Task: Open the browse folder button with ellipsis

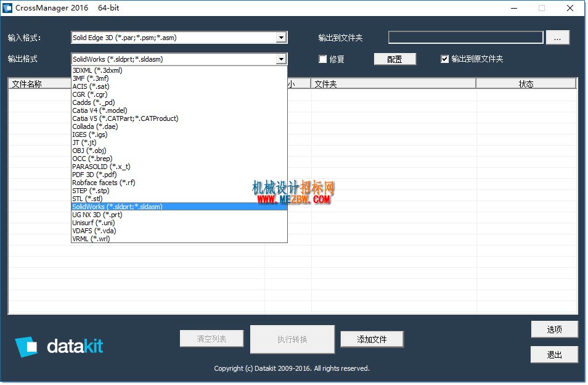Action: 557,38
